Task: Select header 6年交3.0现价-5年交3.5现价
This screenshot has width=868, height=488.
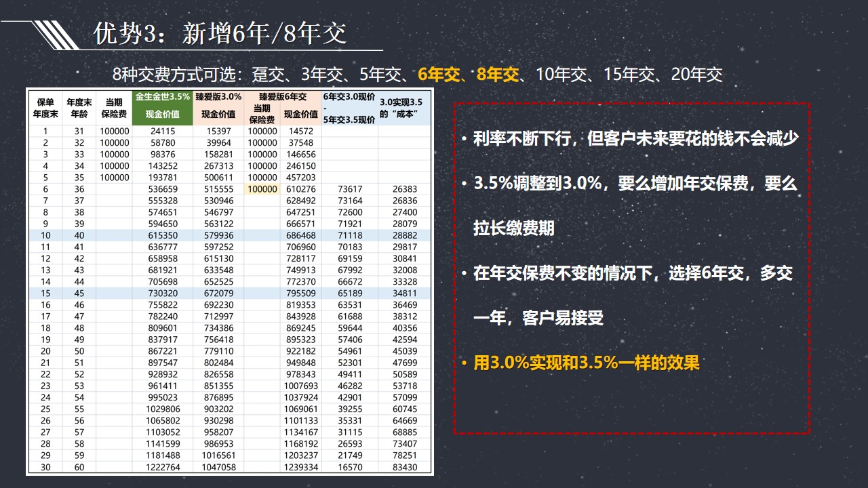Action: pos(349,108)
